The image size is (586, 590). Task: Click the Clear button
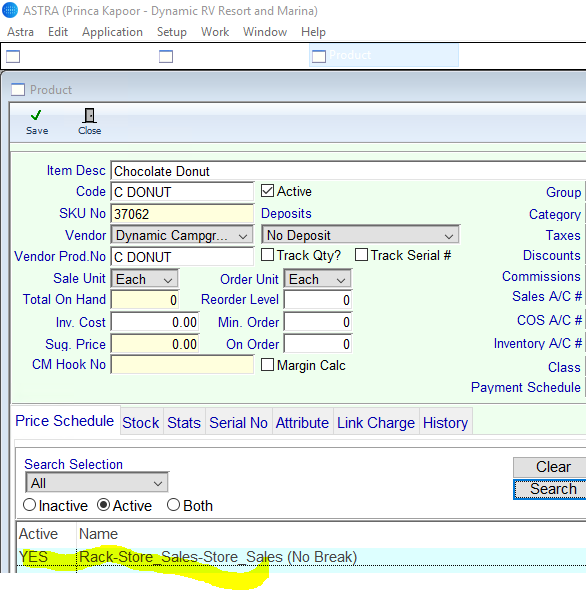point(552,467)
